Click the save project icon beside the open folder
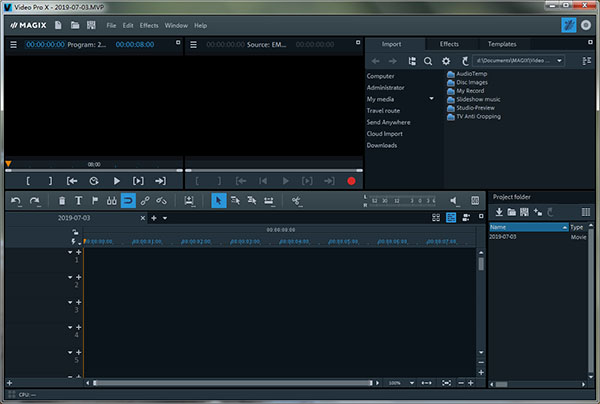This screenshot has width=600, height=404. coord(91,25)
